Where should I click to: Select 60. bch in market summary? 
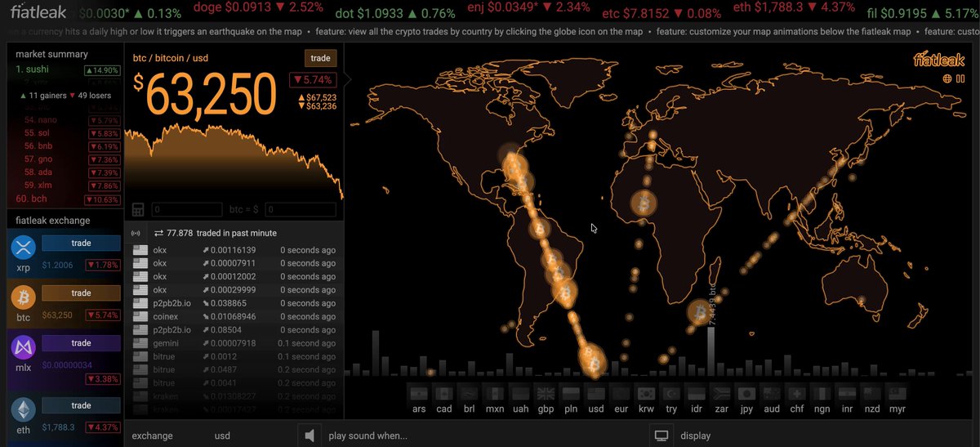[x=67, y=199]
